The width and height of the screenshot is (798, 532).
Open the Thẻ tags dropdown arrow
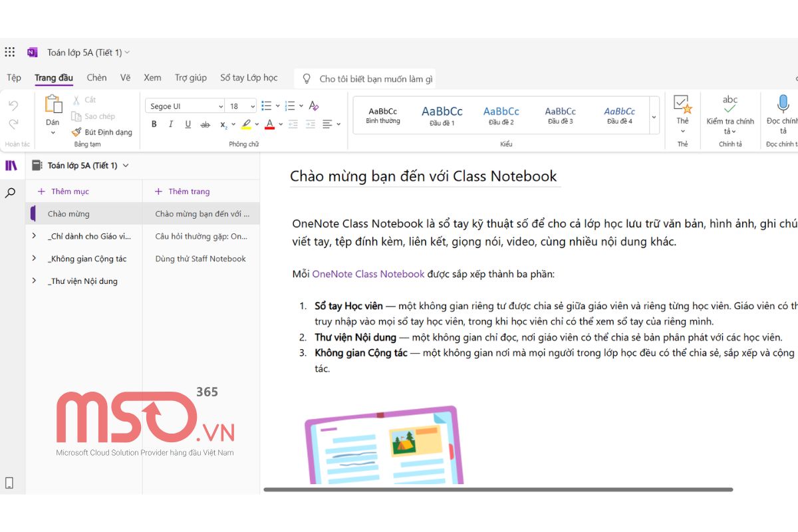[683, 132]
